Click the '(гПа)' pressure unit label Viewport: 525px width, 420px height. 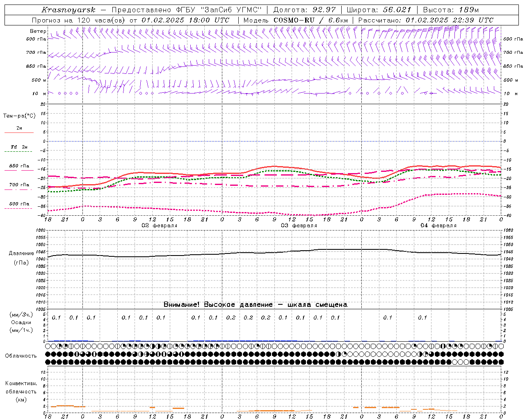click(21, 263)
